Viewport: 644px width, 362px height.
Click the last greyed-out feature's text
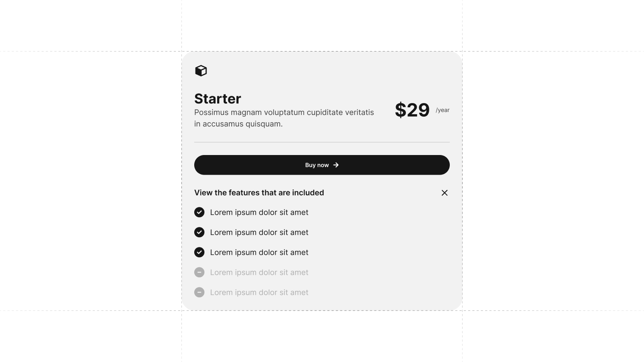(x=259, y=293)
